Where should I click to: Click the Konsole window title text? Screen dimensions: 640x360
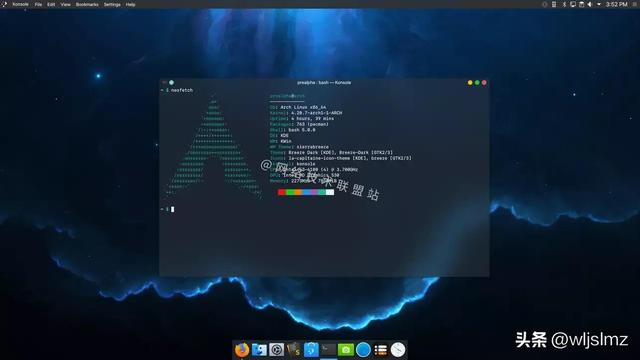point(324,82)
